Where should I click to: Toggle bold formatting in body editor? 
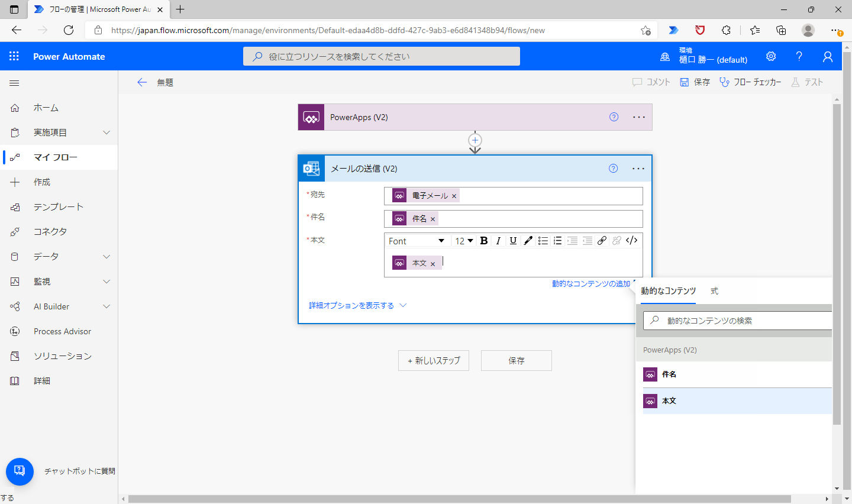point(484,241)
